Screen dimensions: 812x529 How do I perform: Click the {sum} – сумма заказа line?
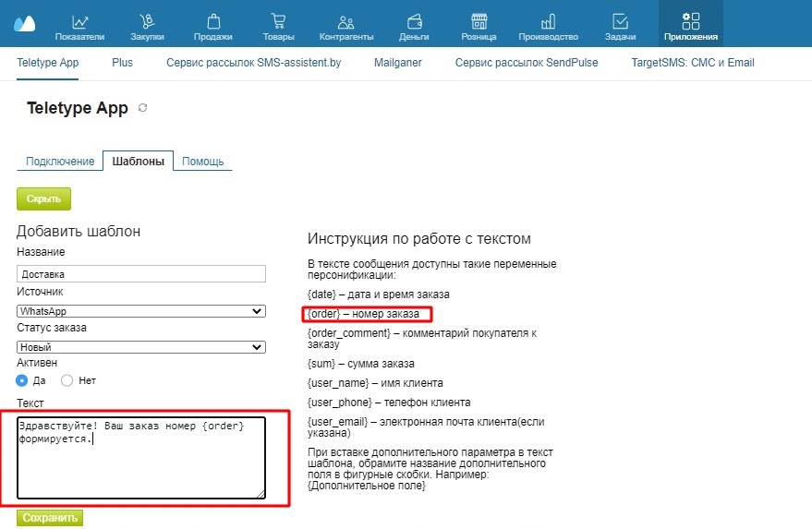click(360, 364)
